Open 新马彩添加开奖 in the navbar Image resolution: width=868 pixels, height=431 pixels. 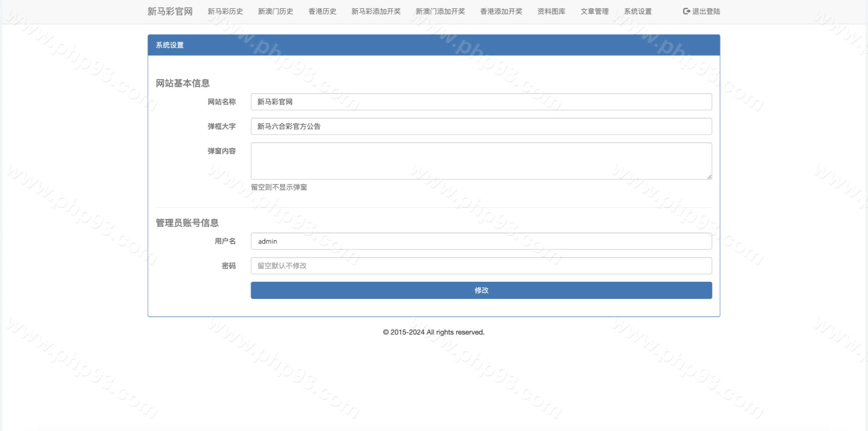click(376, 11)
